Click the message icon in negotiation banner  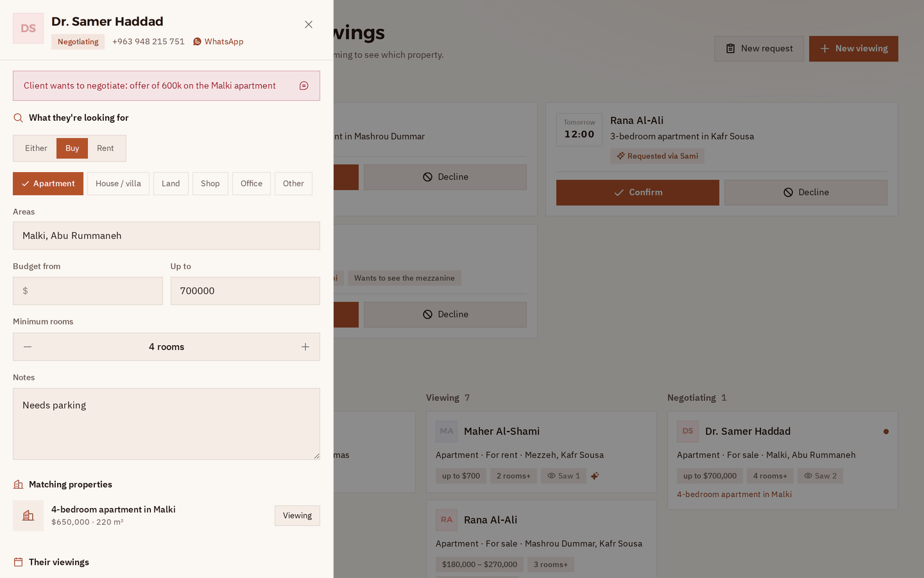coord(304,86)
